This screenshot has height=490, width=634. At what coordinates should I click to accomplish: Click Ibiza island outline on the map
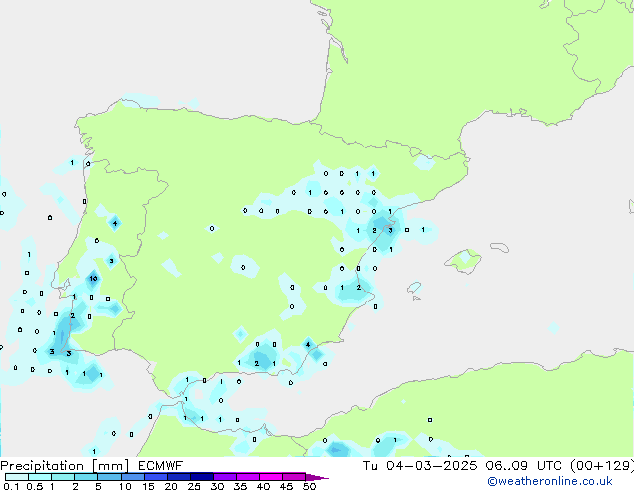click(x=414, y=288)
